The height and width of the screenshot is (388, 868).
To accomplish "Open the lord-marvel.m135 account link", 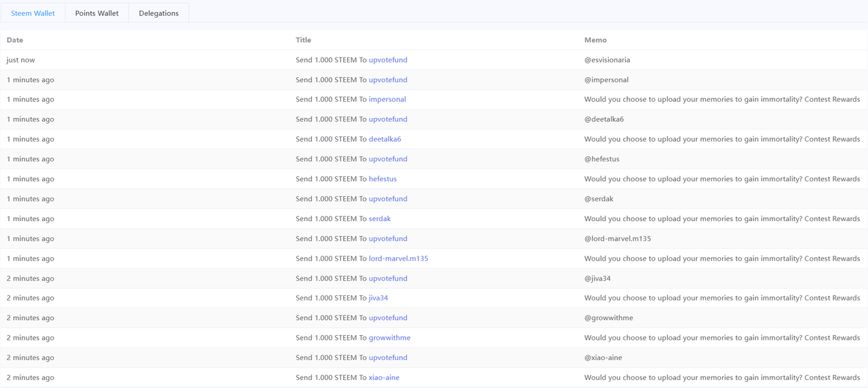I will point(399,258).
